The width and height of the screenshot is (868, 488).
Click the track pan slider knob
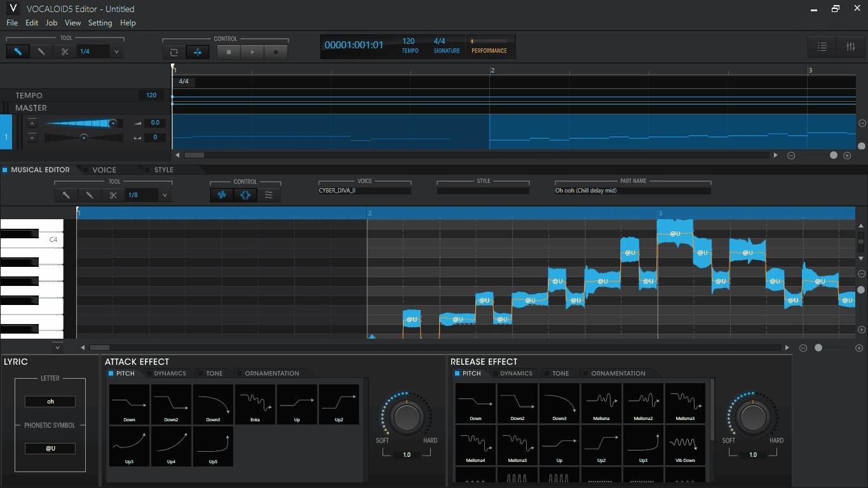tap(83, 137)
